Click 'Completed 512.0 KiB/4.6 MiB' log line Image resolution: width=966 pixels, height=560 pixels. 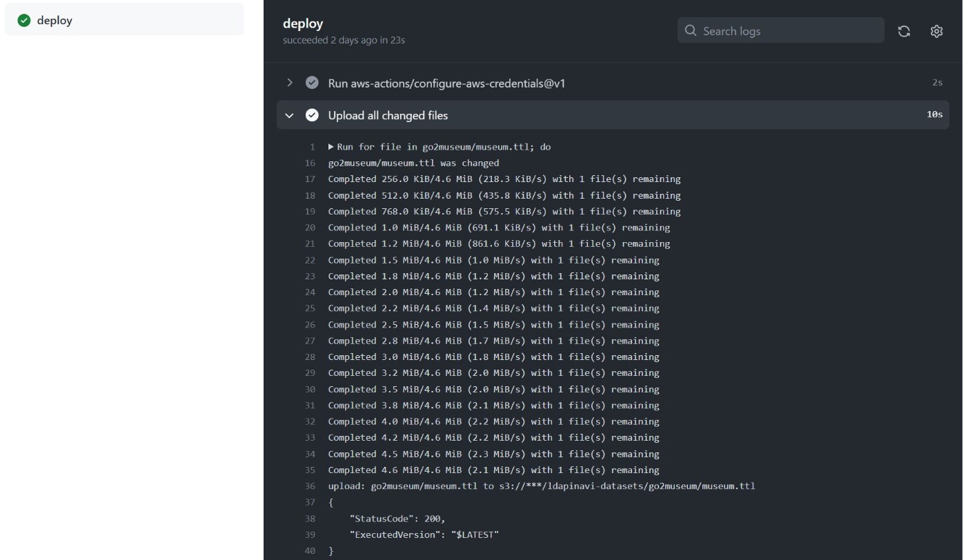pyautogui.click(x=504, y=195)
